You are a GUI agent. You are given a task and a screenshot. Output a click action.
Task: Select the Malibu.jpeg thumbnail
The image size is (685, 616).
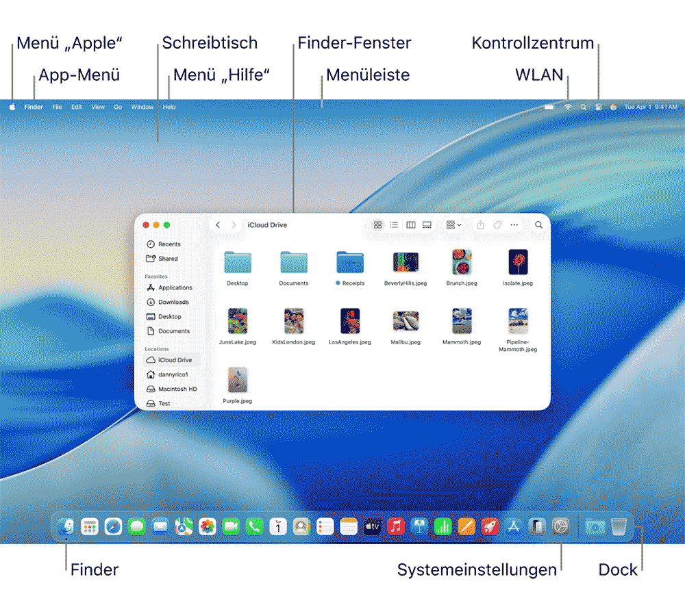(x=406, y=322)
